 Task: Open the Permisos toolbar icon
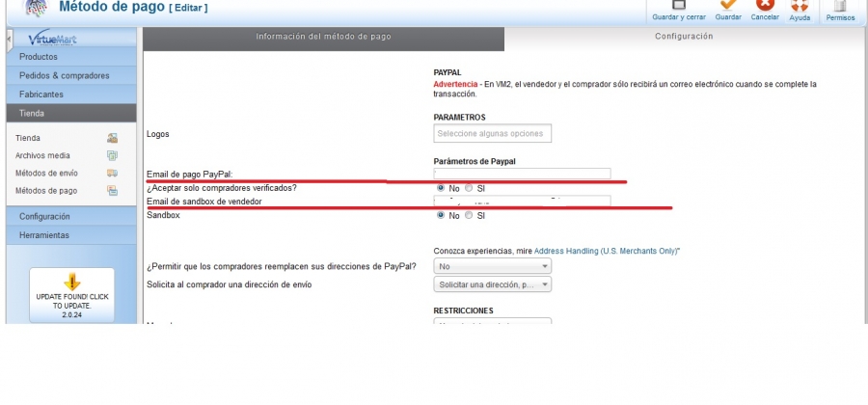tap(840, 6)
